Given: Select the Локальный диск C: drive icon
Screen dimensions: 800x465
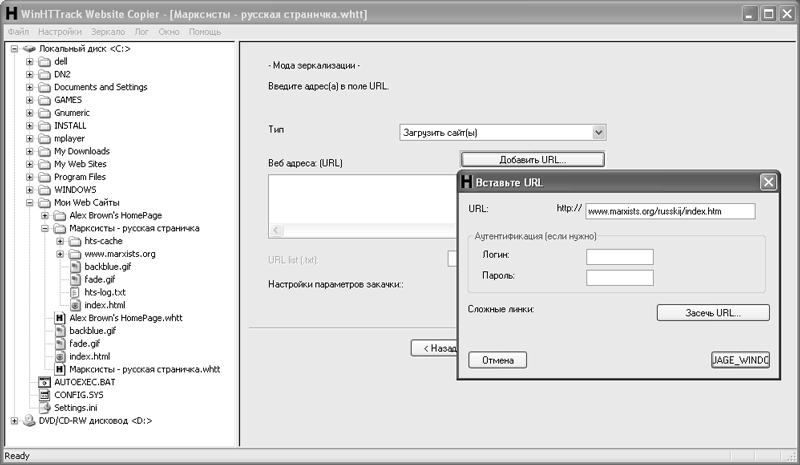Looking at the screenshot, I should [x=29, y=48].
